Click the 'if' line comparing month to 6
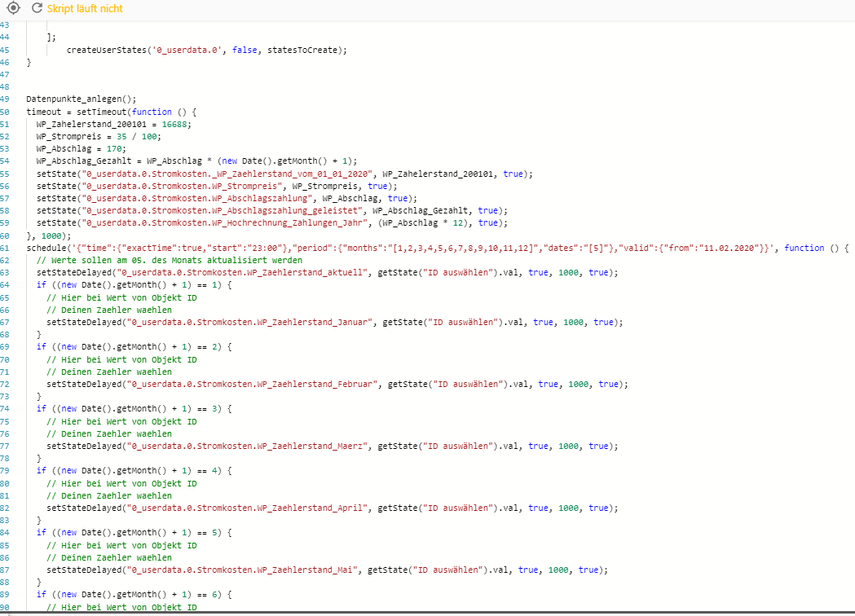 click(x=134, y=595)
